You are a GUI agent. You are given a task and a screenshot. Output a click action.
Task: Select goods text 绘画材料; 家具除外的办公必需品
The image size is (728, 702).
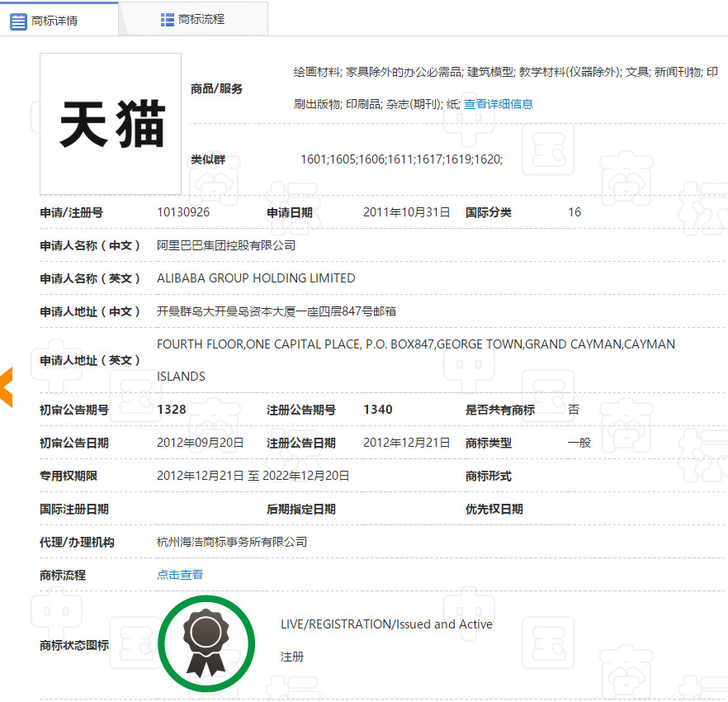[x=377, y=72]
